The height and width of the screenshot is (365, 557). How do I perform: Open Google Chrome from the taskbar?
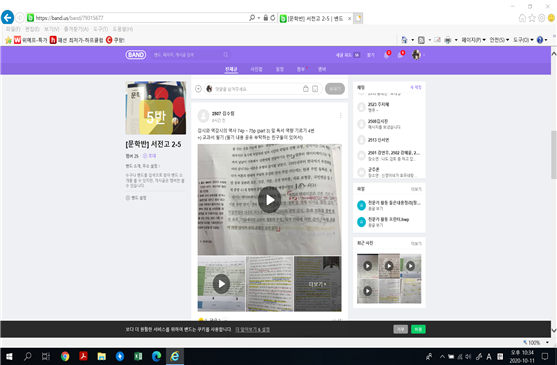[x=65, y=356]
